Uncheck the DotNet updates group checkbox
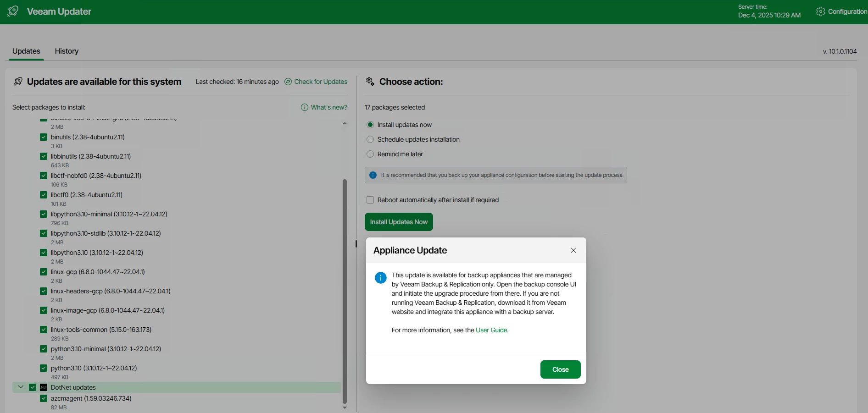Viewport: 868px width, 413px height. 33,387
